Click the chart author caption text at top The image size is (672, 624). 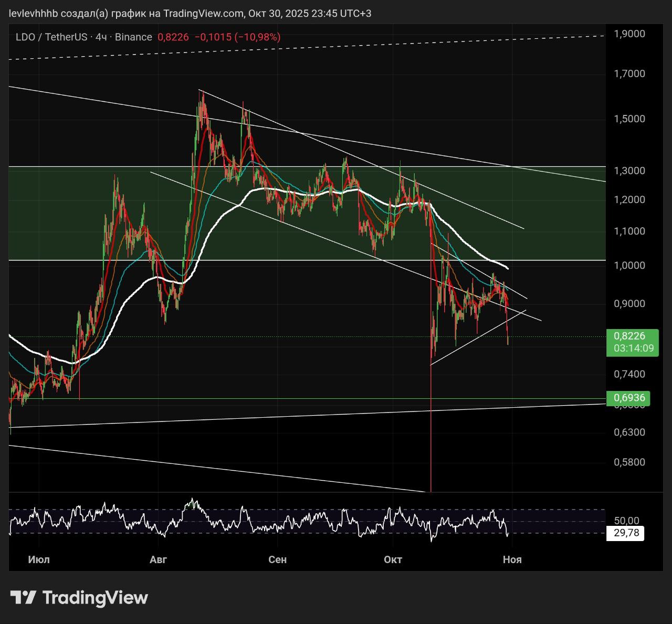point(190,14)
